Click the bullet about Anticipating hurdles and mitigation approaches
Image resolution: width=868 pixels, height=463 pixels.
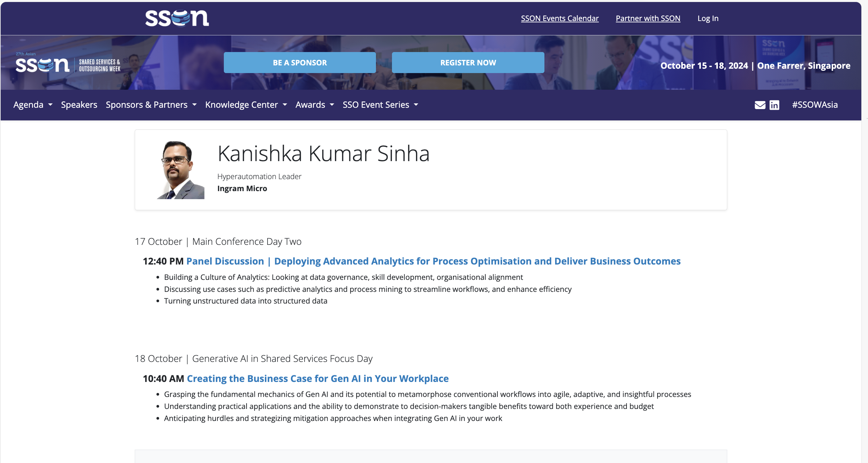pos(333,418)
